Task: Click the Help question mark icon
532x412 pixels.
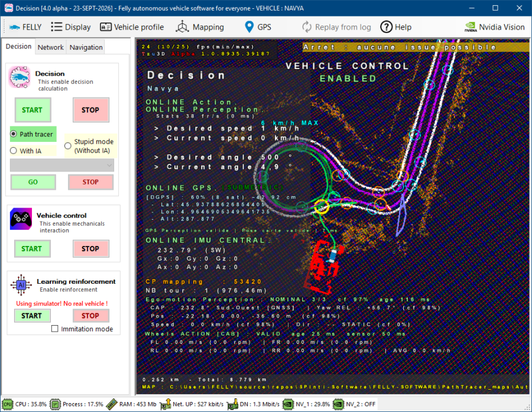Action: (x=386, y=27)
